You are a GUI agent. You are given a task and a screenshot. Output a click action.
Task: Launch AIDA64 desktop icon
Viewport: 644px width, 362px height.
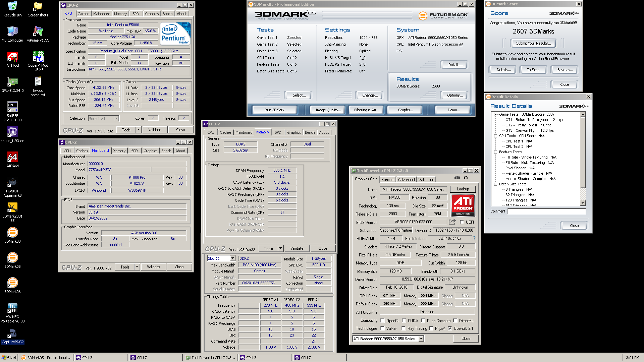(x=12, y=160)
